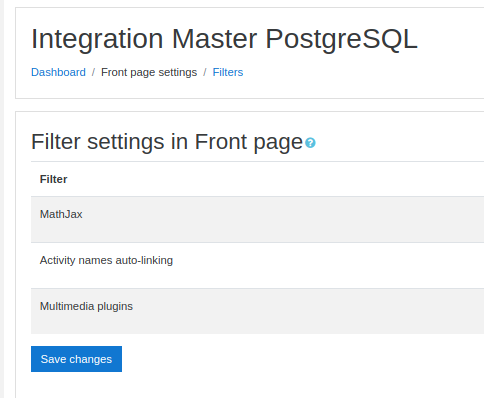Click the word Master in the site title
The height and width of the screenshot is (398, 484).
(214, 39)
